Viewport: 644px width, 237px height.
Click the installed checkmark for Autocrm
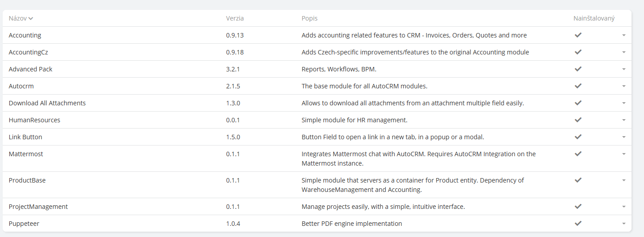click(578, 86)
